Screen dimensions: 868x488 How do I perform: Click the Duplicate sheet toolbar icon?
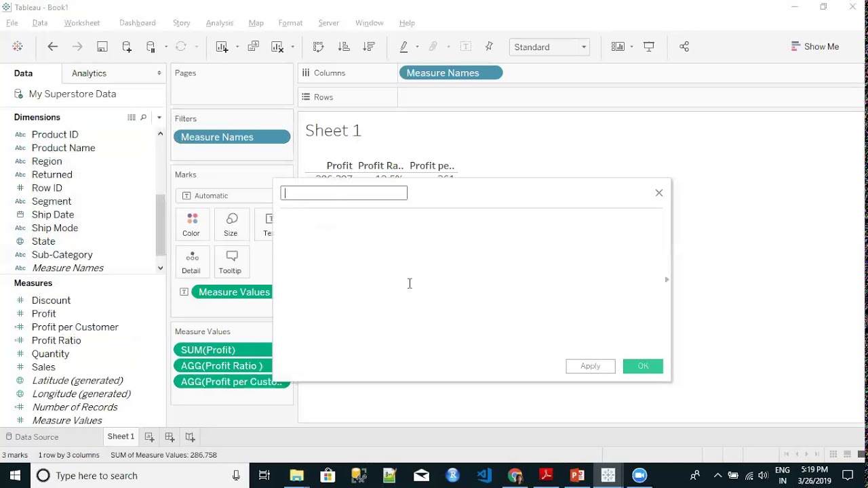[254, 47]
